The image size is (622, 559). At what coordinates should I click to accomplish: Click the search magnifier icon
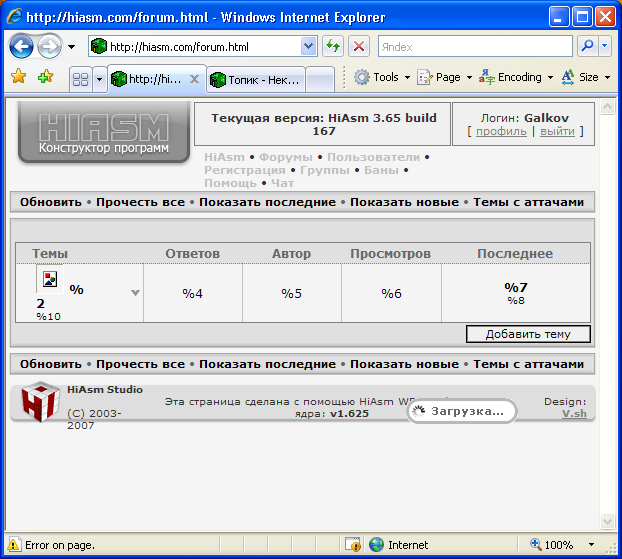(x=587, y=46)
